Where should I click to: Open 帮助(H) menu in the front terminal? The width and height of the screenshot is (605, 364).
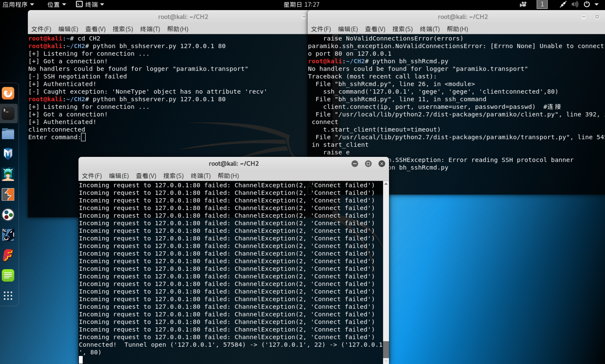click(228, 176)
